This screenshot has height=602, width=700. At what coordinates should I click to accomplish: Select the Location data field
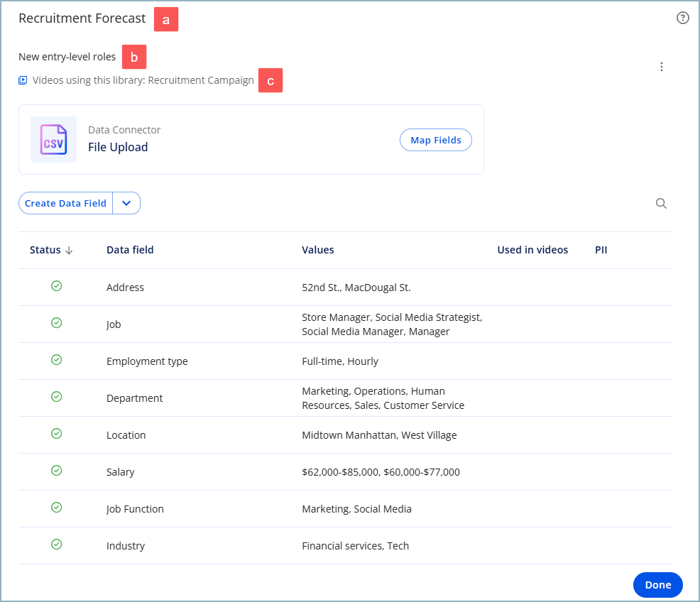click(126, 435)
